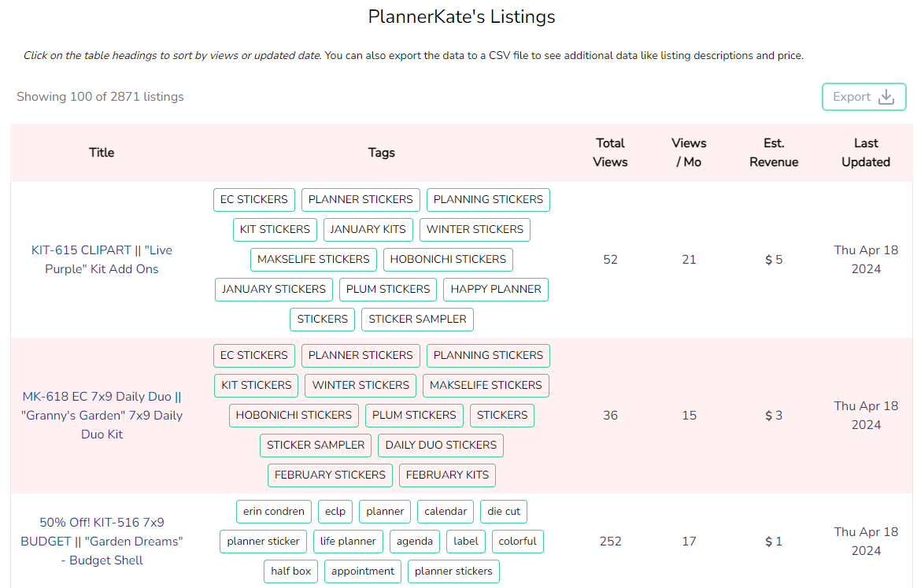Sort table by Total Views heading
The width and height of the screenshot is (917, 588).
coord(610,153)
